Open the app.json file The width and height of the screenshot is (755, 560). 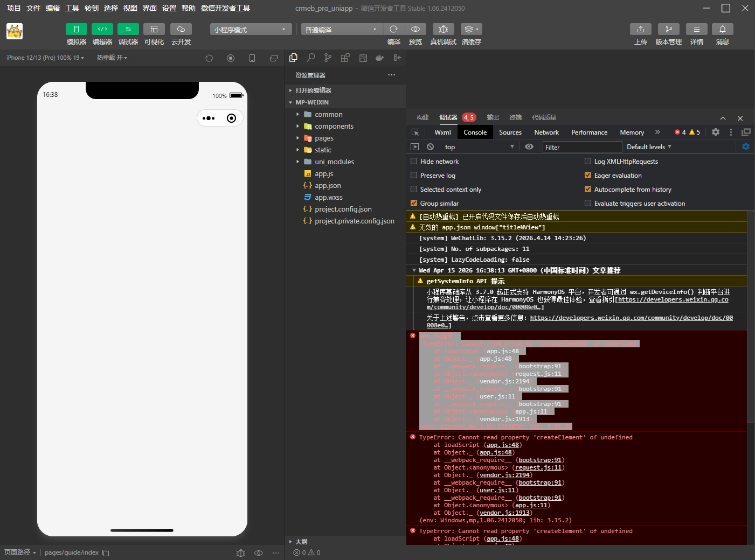coord(328,186)
